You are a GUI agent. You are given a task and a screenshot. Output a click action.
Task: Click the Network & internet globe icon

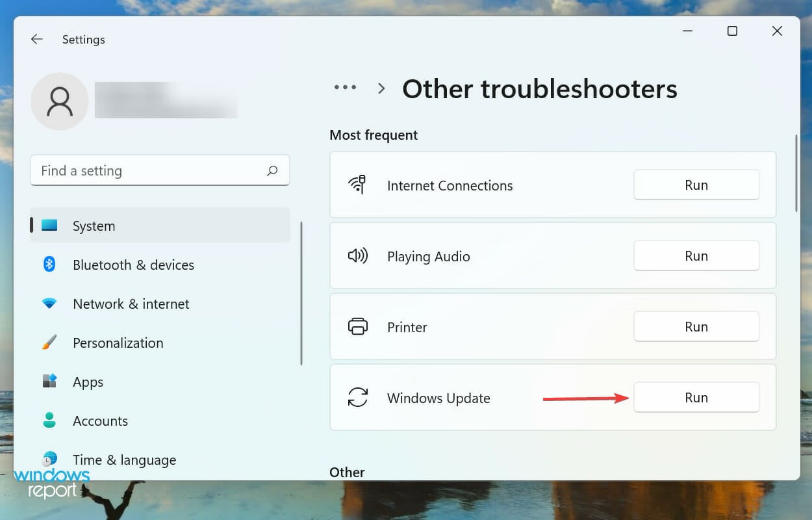point(49,304)
